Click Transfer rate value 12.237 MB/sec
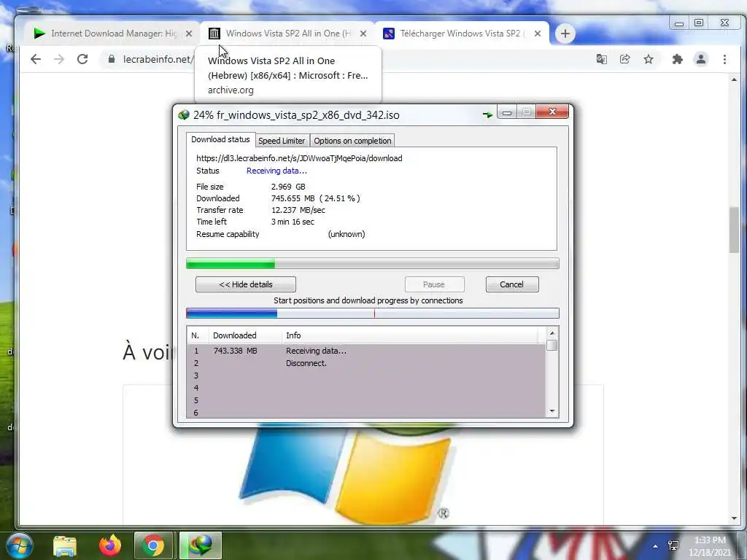747x560 pixels. 298,210
